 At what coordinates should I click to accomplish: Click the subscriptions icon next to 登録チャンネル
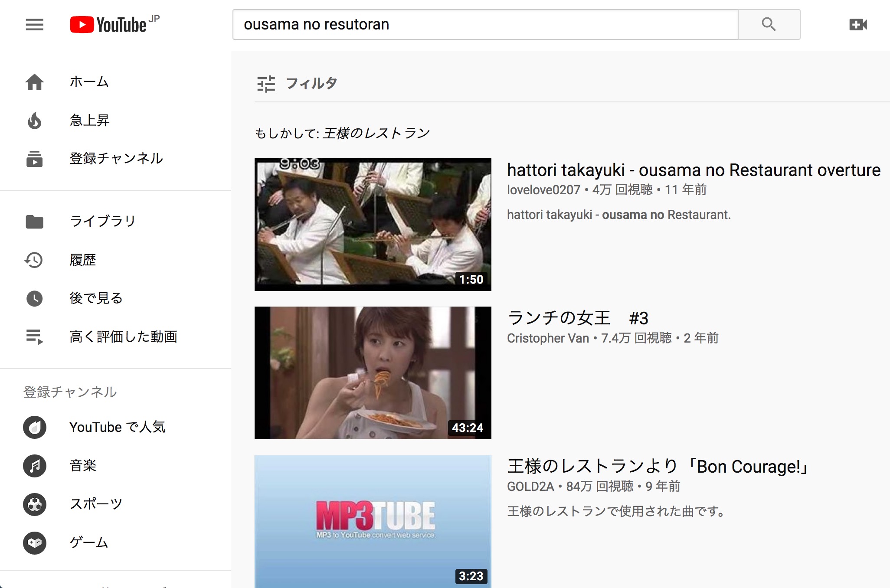click(34, 159)
